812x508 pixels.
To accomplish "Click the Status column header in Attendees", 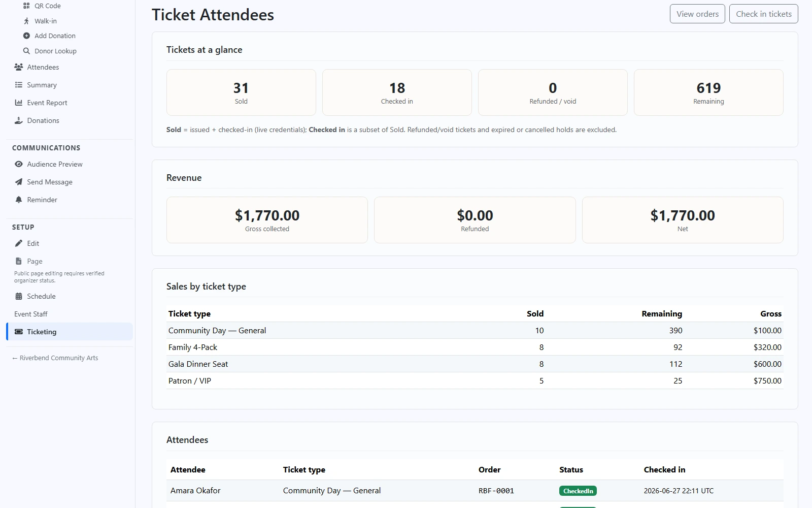I will (x=571, y=469).
